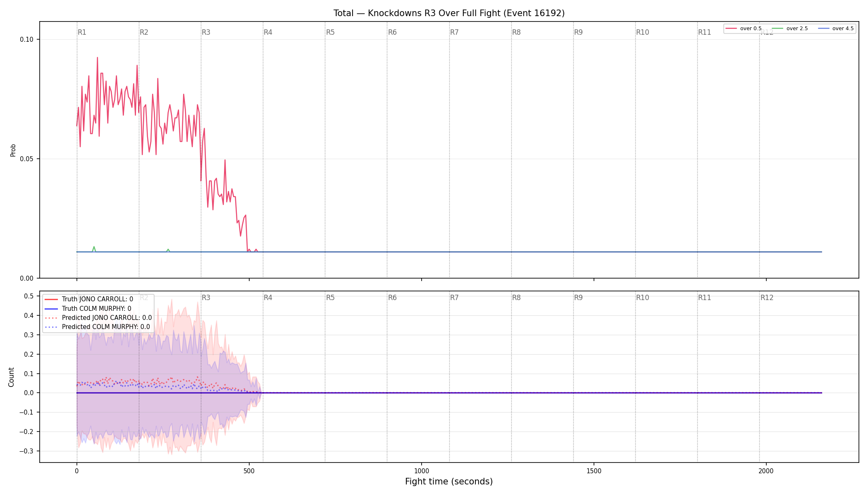Click the R1 round label in the top chart
This screenshot has width=868, height=496.
click(82, 32)
